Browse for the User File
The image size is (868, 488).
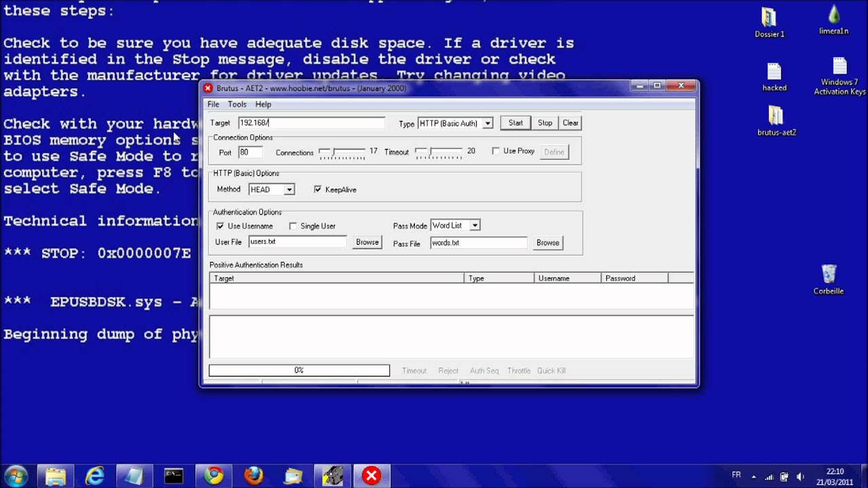(x=368, y=242)
